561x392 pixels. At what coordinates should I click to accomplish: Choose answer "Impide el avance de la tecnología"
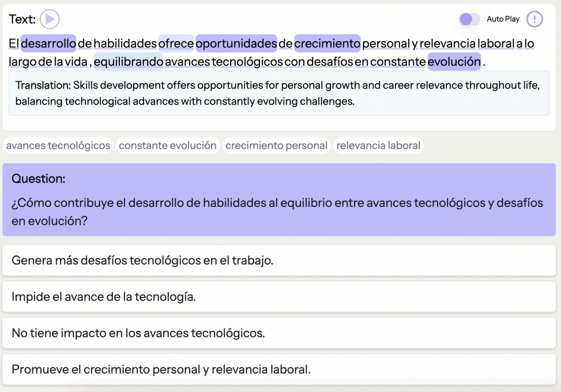point(279,297)
